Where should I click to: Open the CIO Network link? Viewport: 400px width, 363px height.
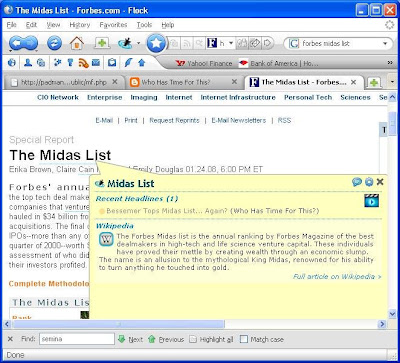[58, 97]
